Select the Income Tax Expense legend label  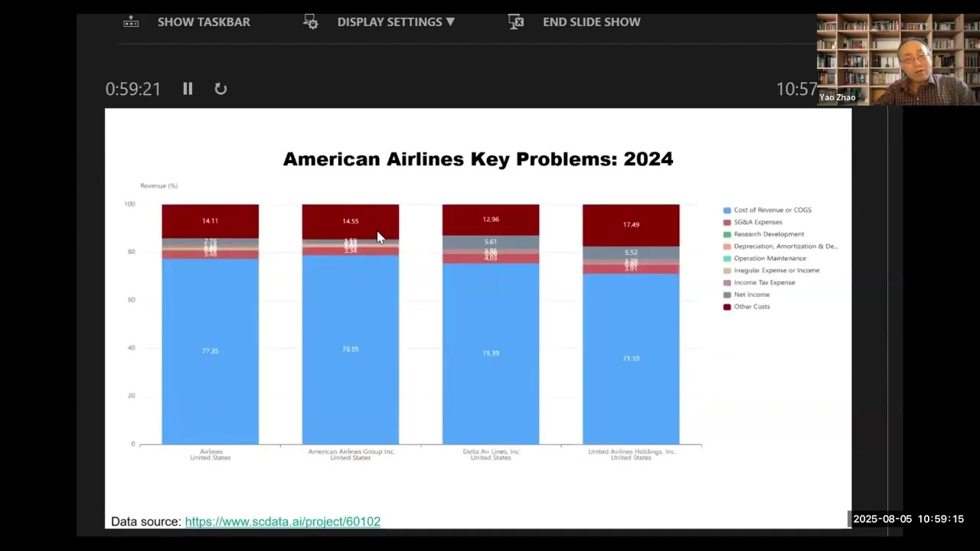pyautogui.click(x=764, y=282)
